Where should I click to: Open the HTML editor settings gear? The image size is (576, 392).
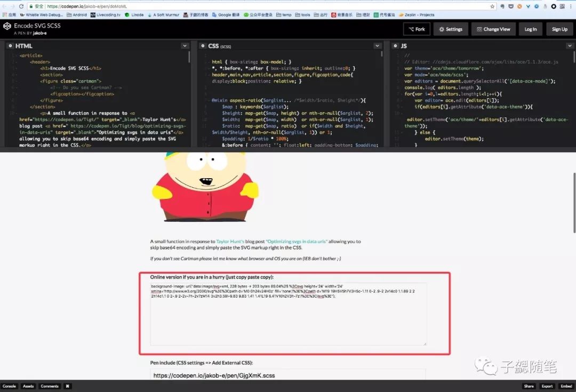[x=10, y=46]
